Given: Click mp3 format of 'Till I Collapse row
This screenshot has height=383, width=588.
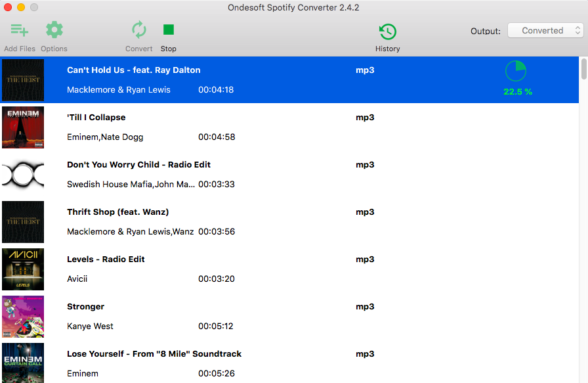Looking at the screenshot, I should [x=365, y=118].
